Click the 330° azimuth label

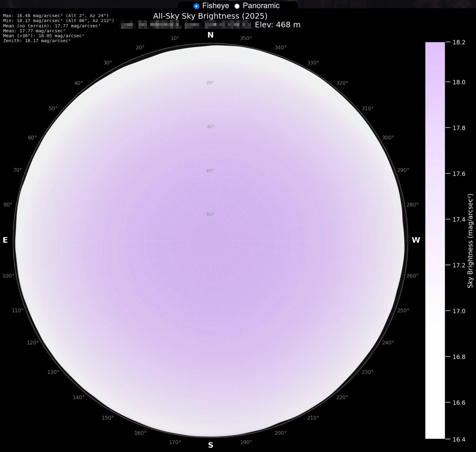tap(313, 63)
